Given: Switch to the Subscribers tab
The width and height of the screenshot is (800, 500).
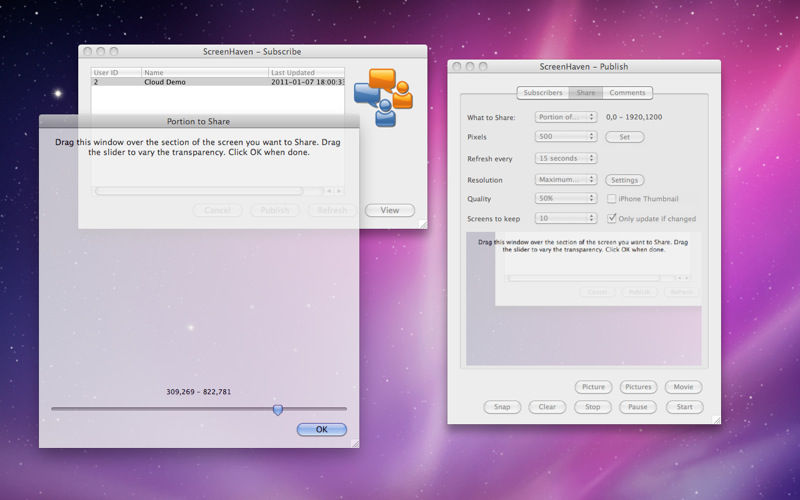Looking at the screenshot, I should [x=543, y=93].
